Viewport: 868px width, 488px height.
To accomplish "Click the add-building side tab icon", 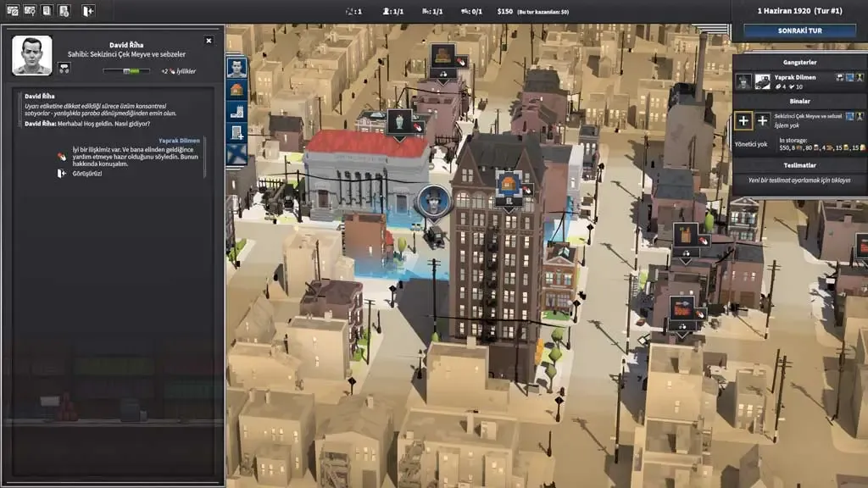I will (236, 132).
